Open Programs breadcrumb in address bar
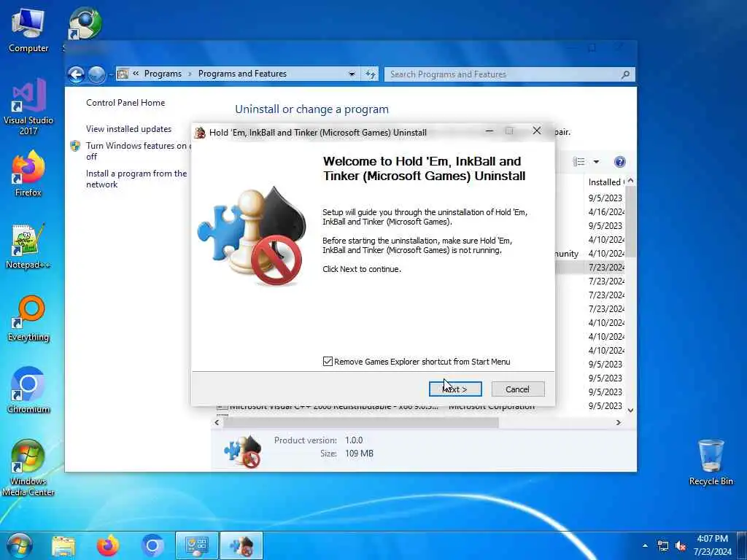This screenshot has height=560, width=747. point(163,74)
